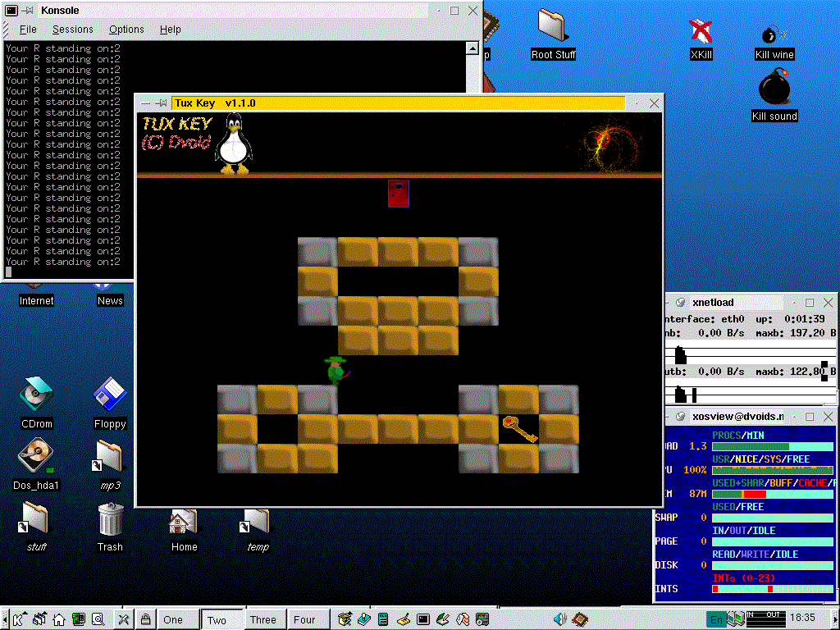Screen dimensions: 840x630
Task: Toggle the sticky pin on Konsole window
Action: pyautogui.click(x=28, y=10)
